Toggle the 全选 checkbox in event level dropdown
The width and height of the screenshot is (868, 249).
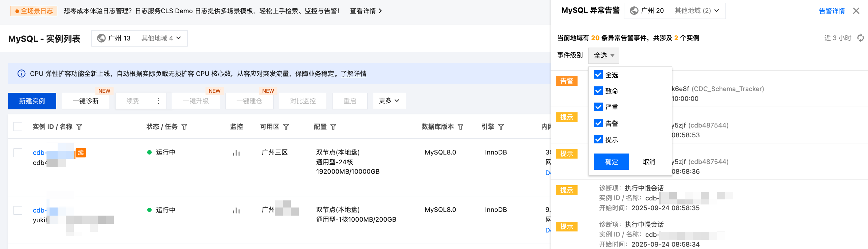(598, 75)
